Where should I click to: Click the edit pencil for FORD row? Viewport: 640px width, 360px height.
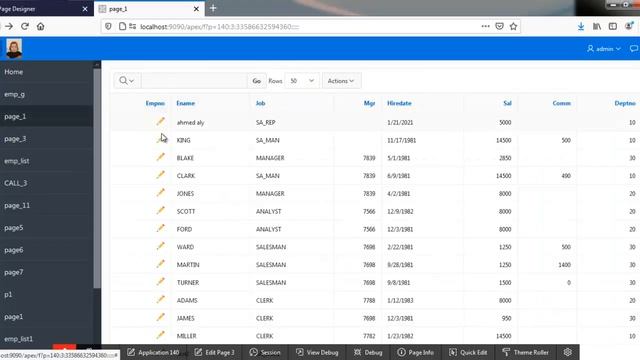(160, 228)
